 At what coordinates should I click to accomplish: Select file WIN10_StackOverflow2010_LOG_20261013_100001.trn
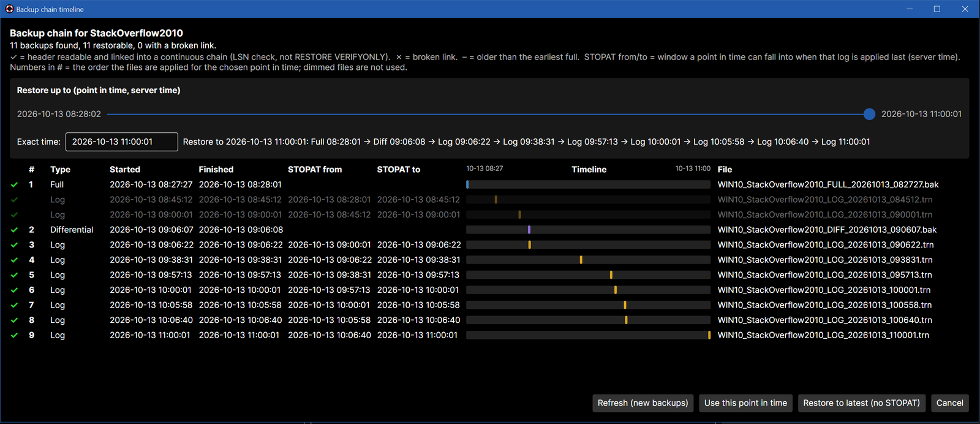tap(824, 290)
